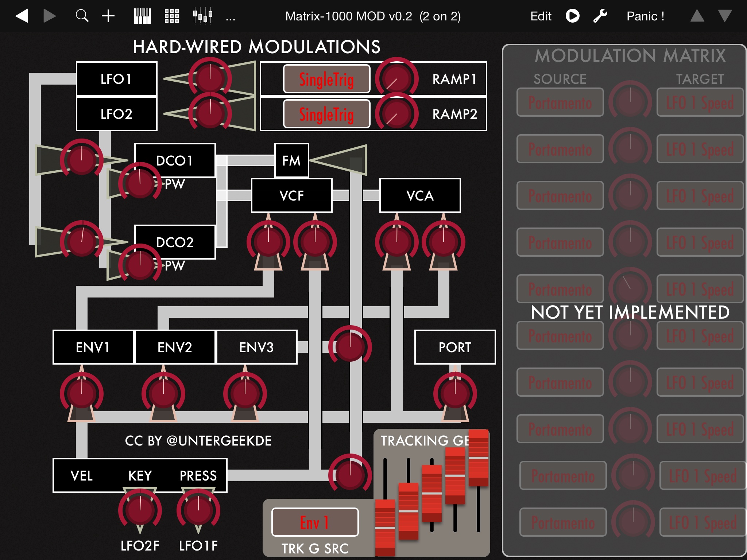Open last row LFO 1 Speed target dropdown
Image resolution: width=747 pixels, height=560 pixels.
[x=703, y=522]
